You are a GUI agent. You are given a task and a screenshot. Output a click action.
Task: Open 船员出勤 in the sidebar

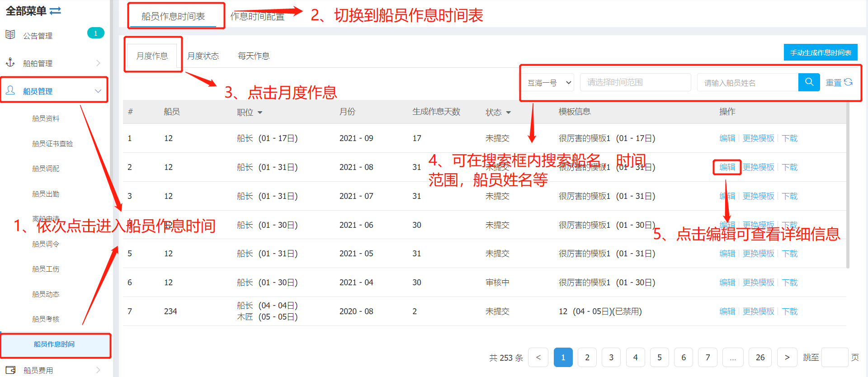[x=46, y=194]
